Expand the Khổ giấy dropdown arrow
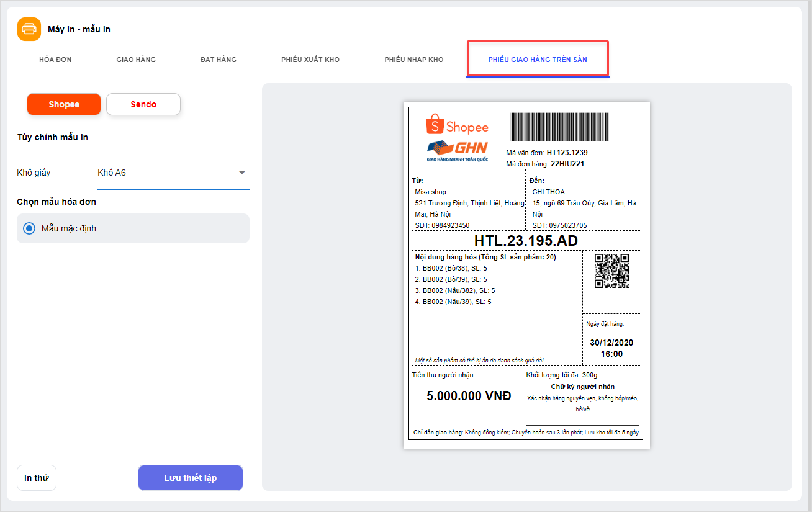Image resolution: width=812 pixels, height=512 pixels. click(242, 173)
